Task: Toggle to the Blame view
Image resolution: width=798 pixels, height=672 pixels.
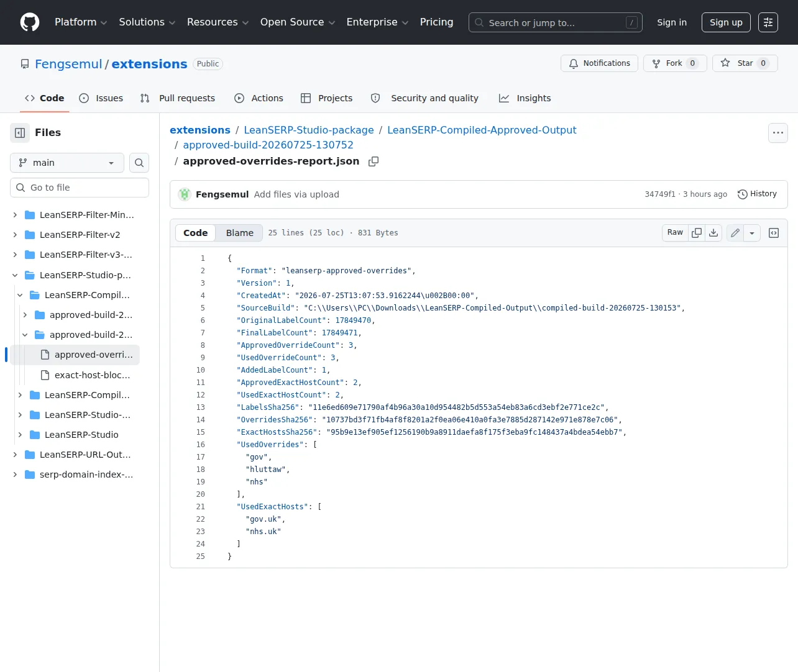Action: point(240,233)
